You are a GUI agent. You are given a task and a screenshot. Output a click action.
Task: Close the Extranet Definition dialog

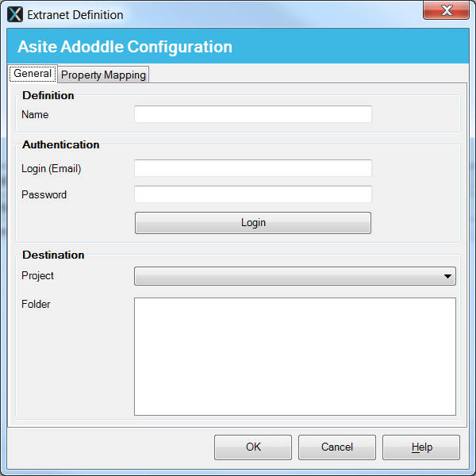click(448, 11)
